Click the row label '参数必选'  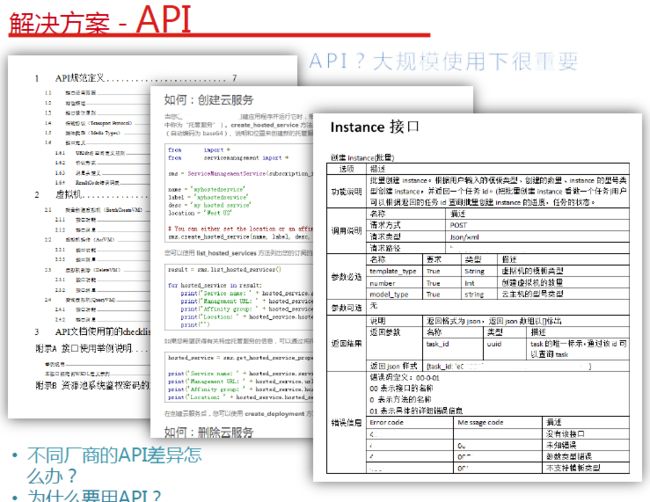[x=346, y=276]
